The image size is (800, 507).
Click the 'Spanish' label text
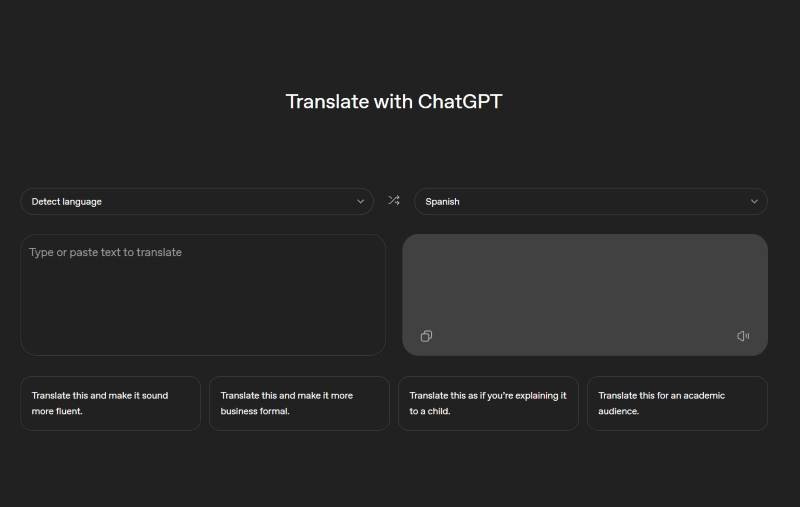[x=442, y=202]
